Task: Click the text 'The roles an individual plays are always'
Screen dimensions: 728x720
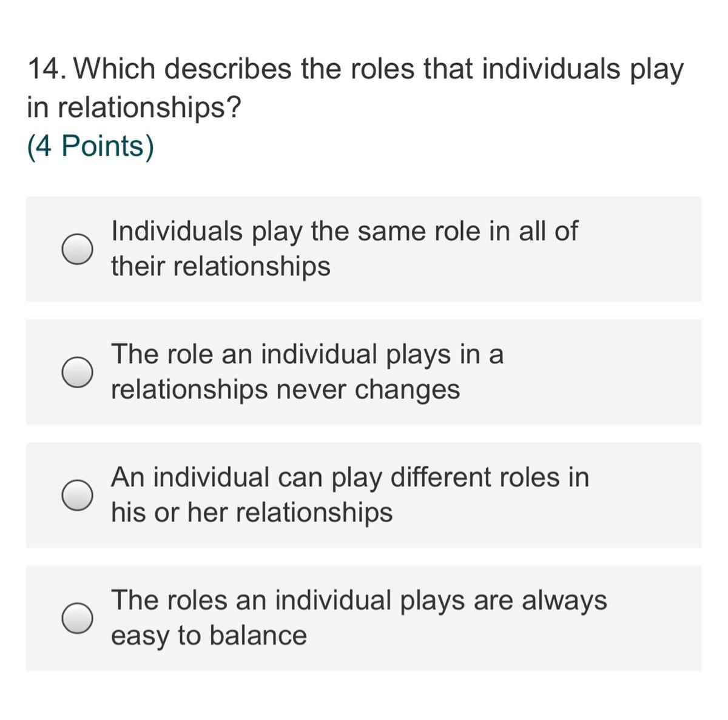Action: pyautogui.click(x=359, y=600)
